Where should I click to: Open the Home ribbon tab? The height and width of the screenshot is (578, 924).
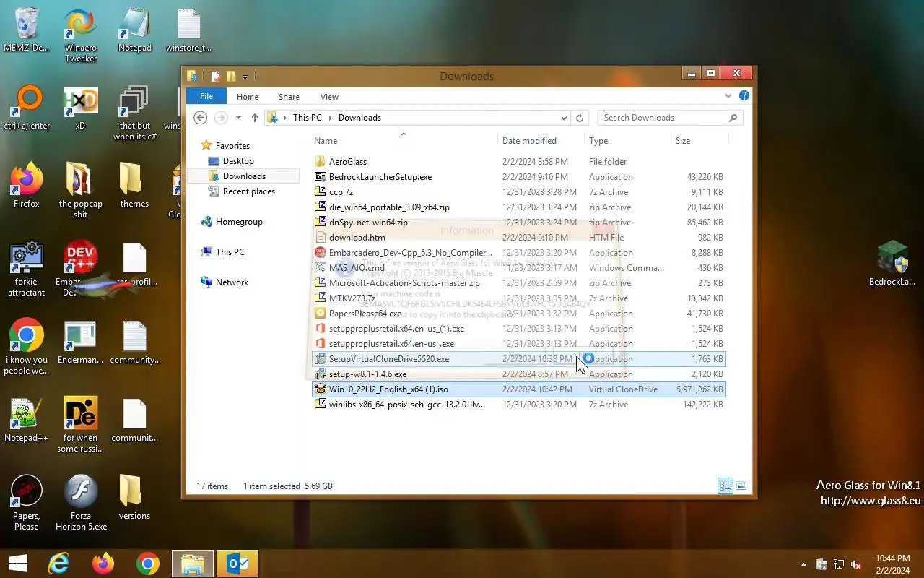pyautogui.click(x=248, y=97)
